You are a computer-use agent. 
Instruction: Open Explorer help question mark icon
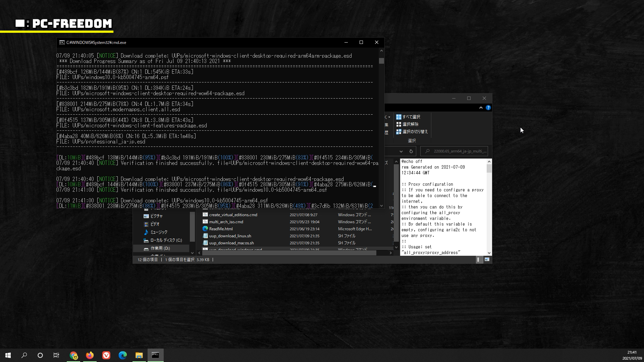(x=488, y=108)
